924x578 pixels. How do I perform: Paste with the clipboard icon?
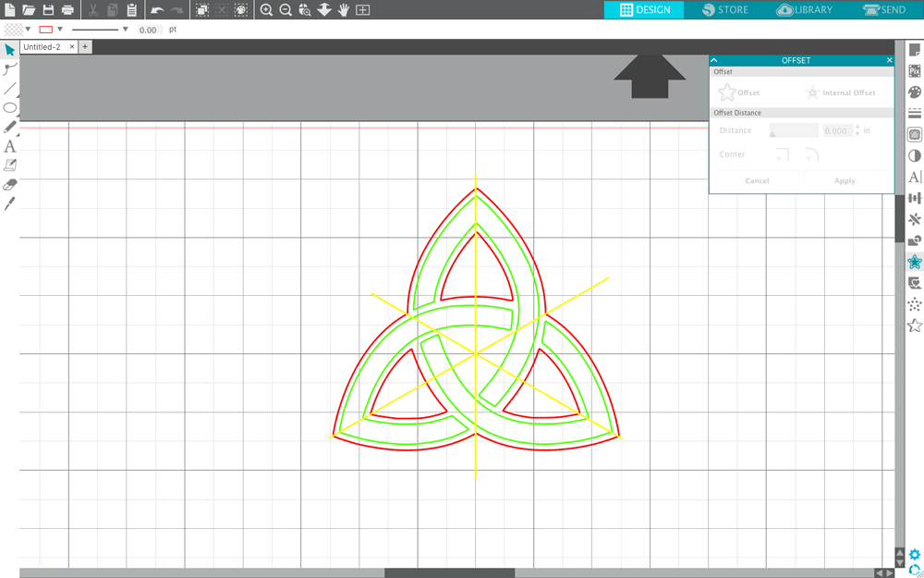click(x=132, y=9)
